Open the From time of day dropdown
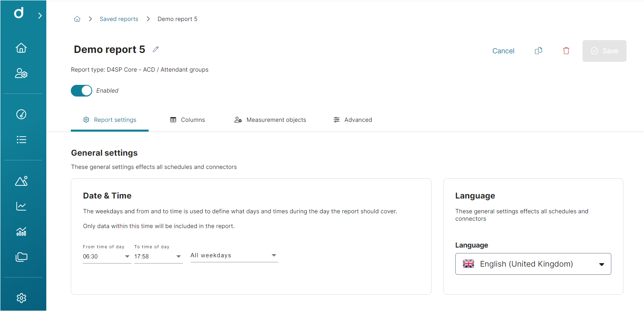This screenshot has height=311, width=644. click(x=107, y=257)
